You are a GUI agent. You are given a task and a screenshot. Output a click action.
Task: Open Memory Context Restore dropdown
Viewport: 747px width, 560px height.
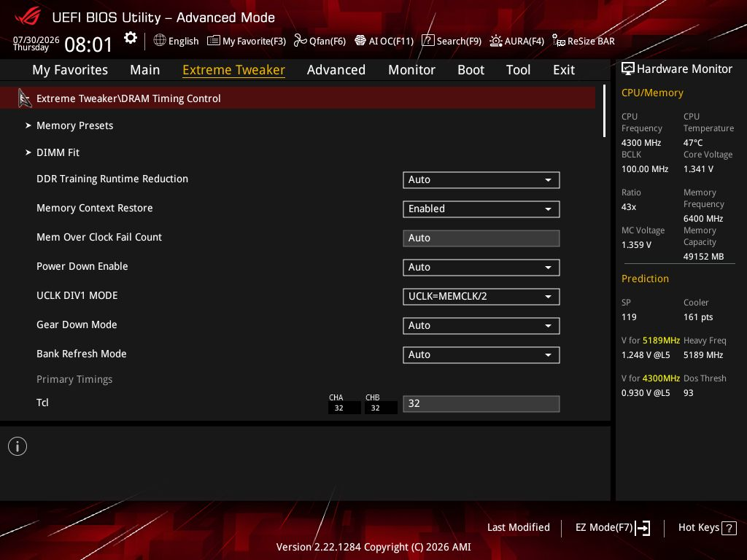pos(481,209)
